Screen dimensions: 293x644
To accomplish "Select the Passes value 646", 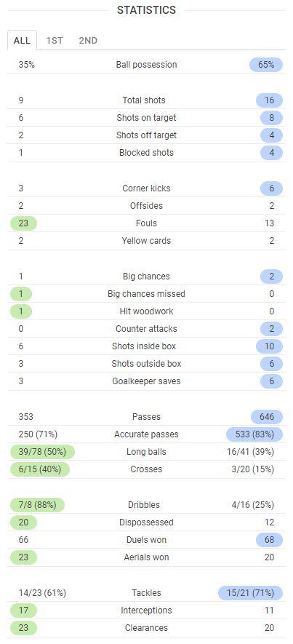I will (x=267, y=417).
